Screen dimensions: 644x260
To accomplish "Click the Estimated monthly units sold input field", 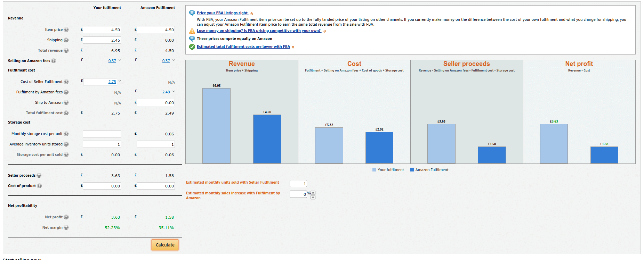I will (298, 183).
